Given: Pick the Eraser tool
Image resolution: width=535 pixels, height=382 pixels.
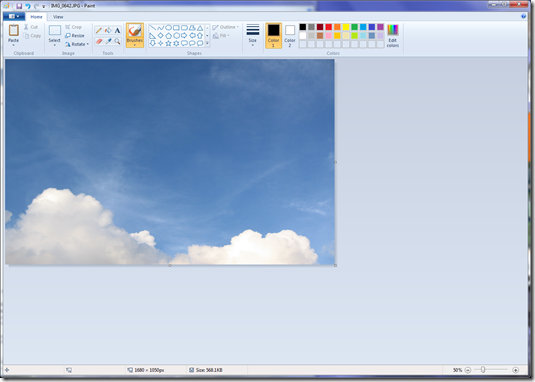Looking at the screenshot, I should click(99, 41).
